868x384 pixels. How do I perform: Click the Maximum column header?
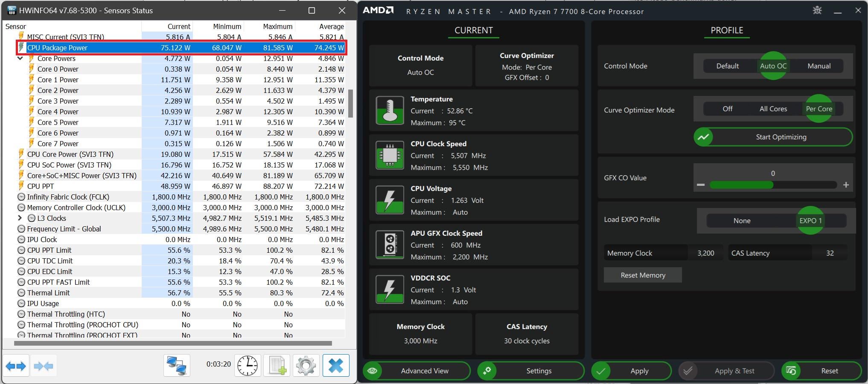269,26
